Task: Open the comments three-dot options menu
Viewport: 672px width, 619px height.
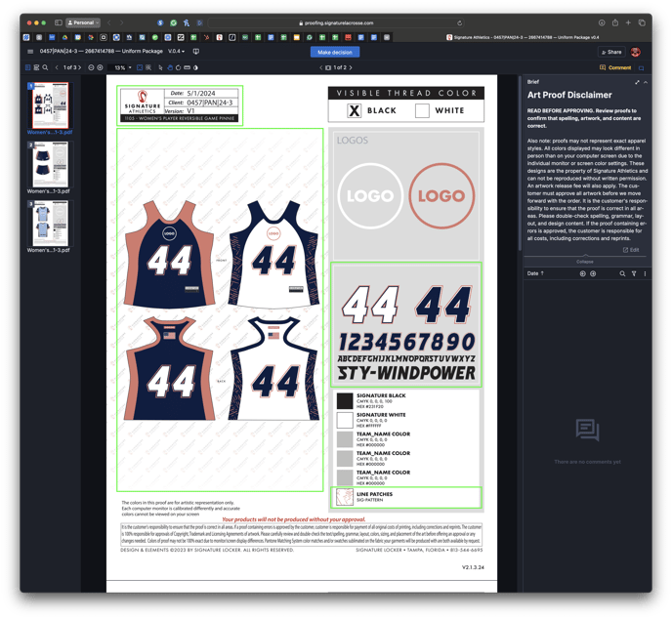Action: pos(645,274)
